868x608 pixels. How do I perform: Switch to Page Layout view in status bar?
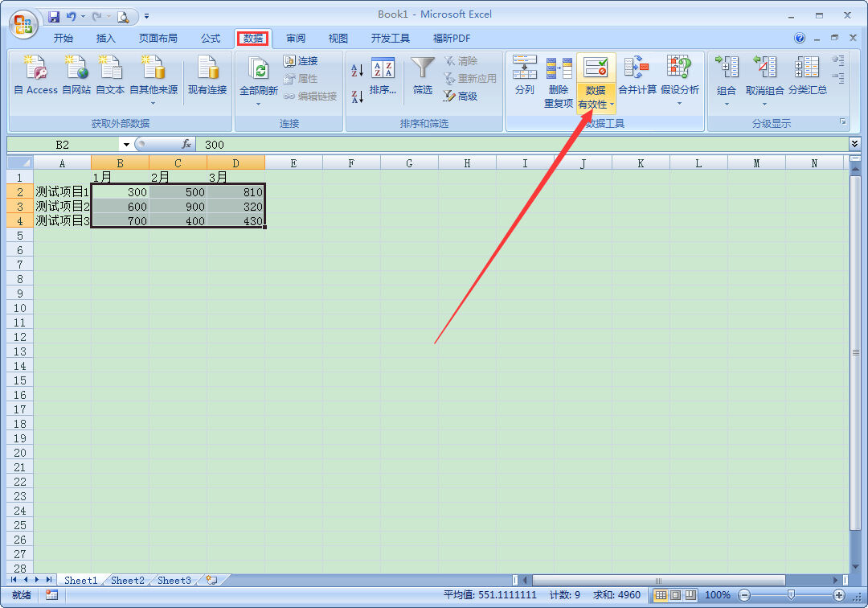[x=675, y=595]
